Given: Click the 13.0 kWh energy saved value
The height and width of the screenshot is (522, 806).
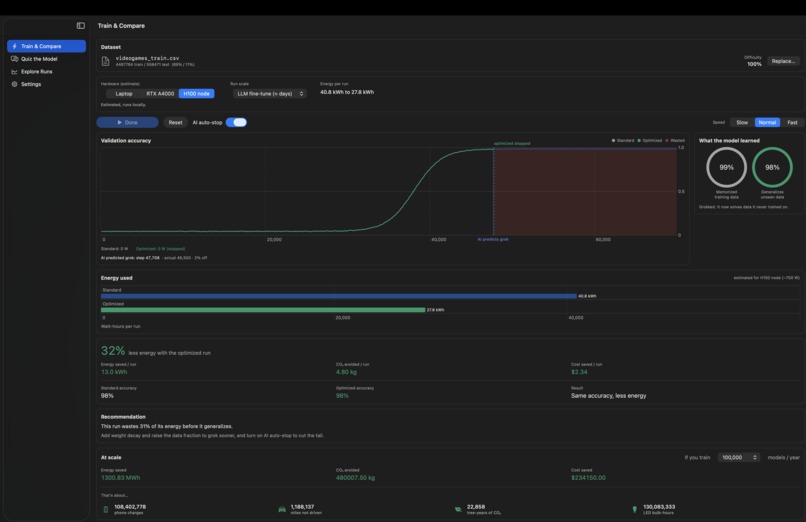Looking at the screenshot, I should [114, 372].
